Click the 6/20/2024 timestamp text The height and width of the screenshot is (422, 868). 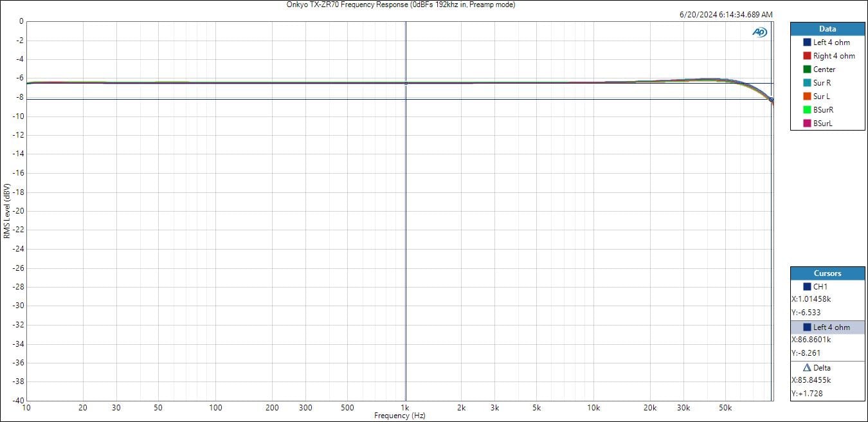click(x=726, y=14)
